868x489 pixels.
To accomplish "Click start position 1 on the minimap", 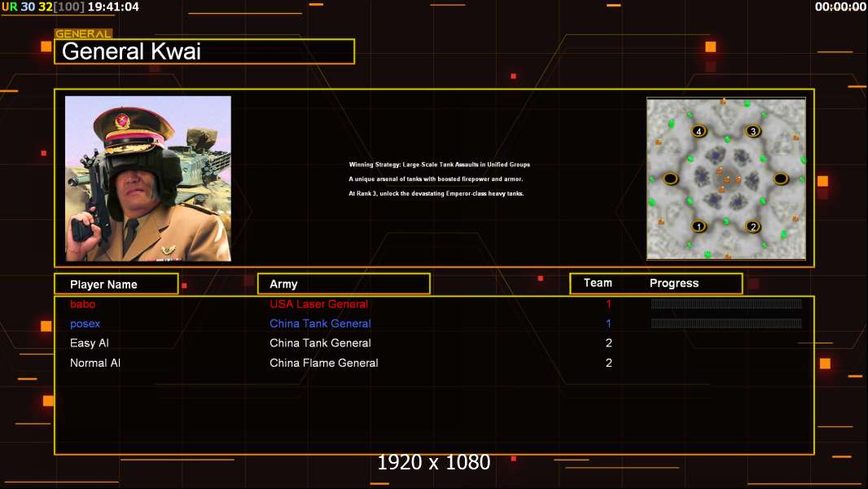I will (x=699, y=227).
